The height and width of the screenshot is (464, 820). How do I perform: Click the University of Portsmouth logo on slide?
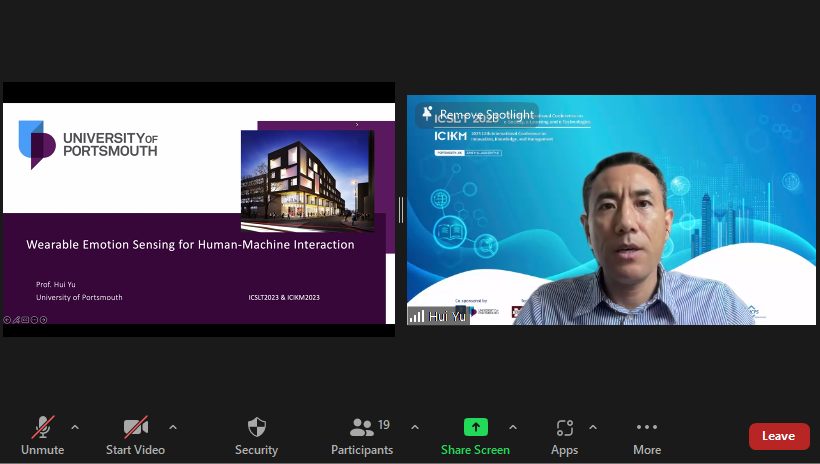click(x=88, y=144)
